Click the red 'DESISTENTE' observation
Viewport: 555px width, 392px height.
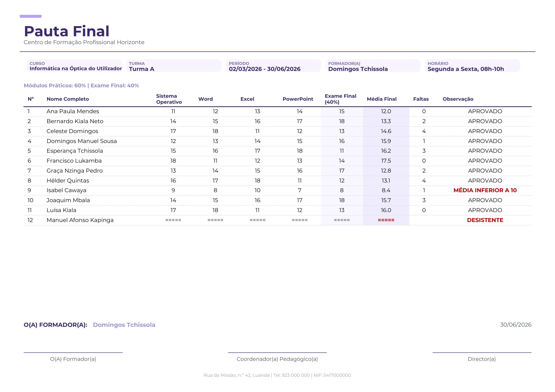coord(485,220)
